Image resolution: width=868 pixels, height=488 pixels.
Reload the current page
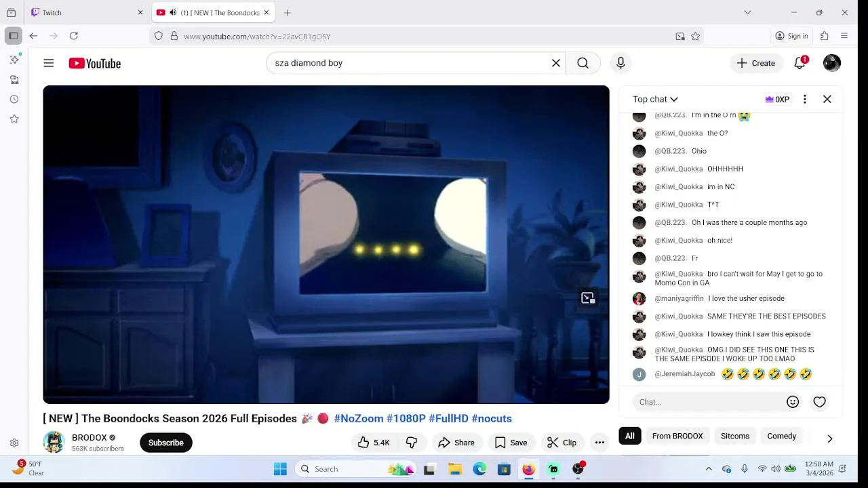coord(74,36)
